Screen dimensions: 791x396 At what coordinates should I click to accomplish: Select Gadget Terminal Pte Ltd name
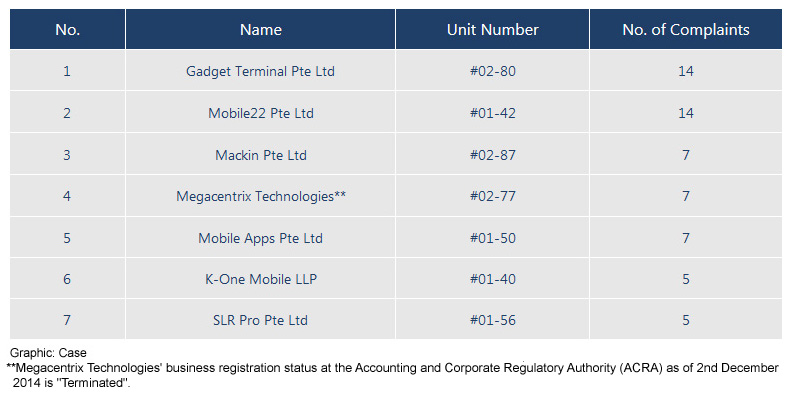(260, 71)
